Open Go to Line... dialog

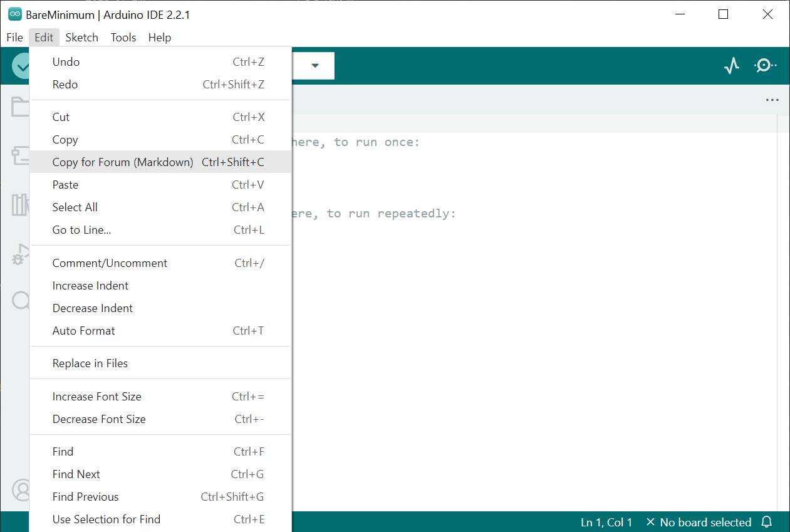point(160,230)
